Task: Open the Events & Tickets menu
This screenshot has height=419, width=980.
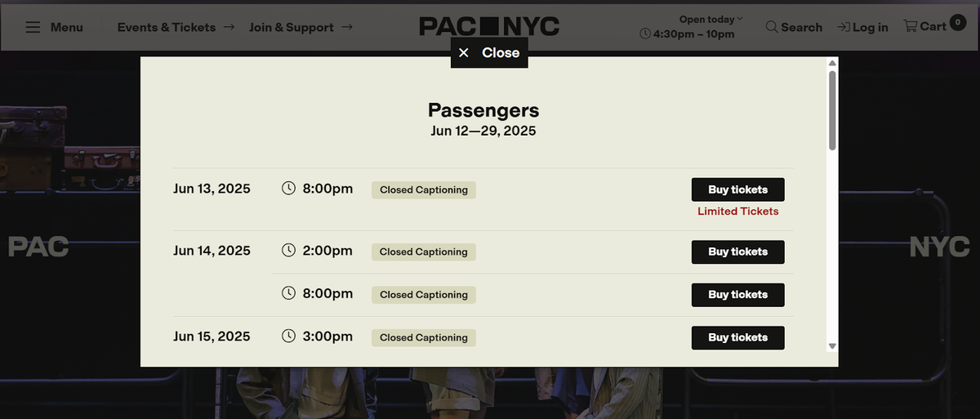Action: (176, 27)
